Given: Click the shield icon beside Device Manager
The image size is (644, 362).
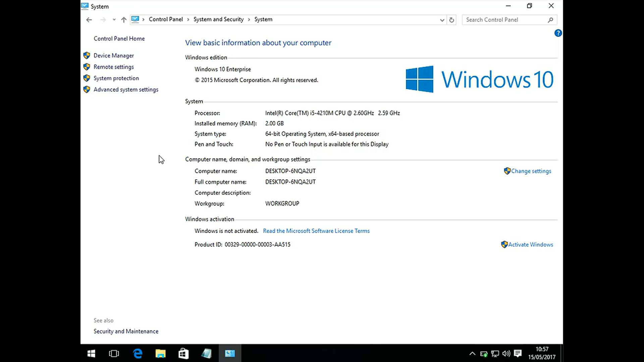Looking at the screenshot, I should [87, 55].
